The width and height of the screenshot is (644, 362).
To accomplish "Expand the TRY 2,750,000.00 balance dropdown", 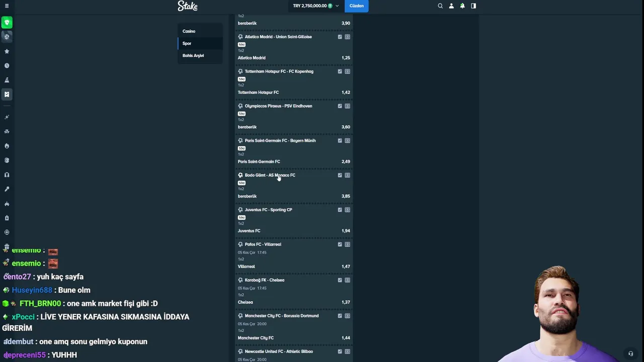I will coord(316,6).
